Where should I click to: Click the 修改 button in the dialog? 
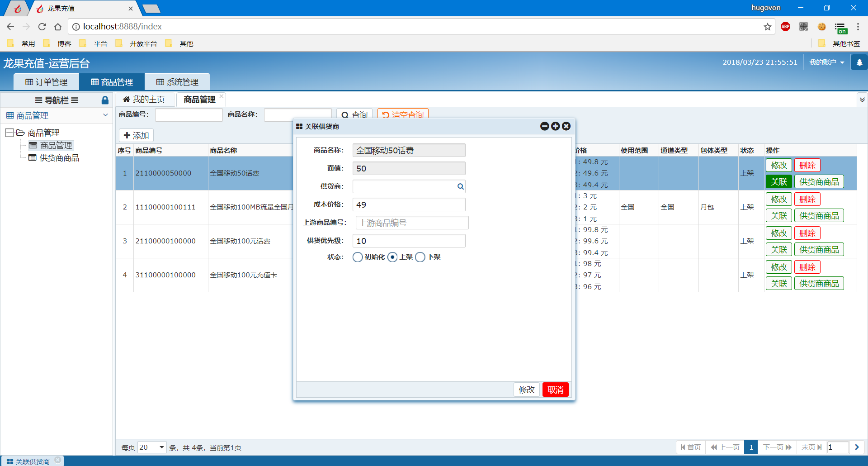[x=527, y=390]
